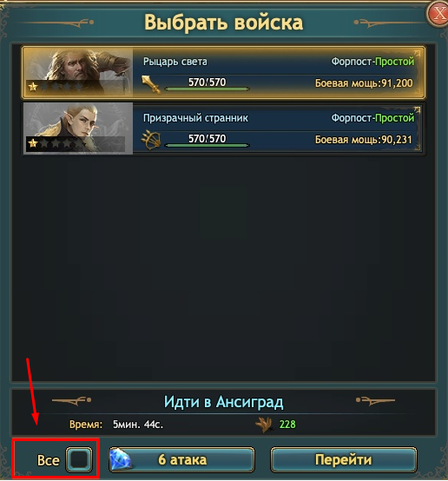Click the bow icon for Призрачный странник
The image size is (448, 481).
coord(151,140)
